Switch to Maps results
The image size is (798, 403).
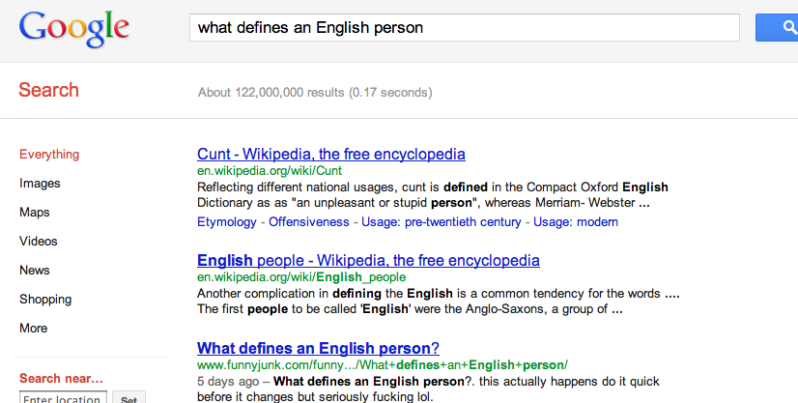[x=34, y=212]
